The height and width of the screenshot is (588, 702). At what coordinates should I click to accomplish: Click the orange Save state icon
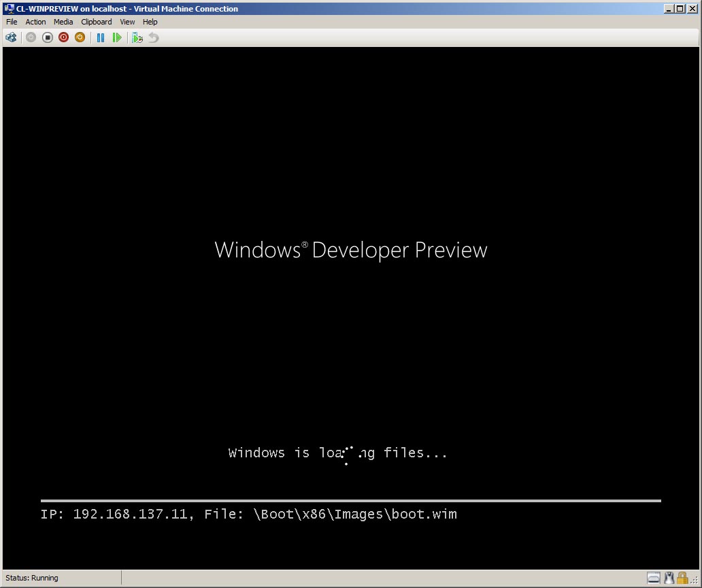[x=80, y=37]
